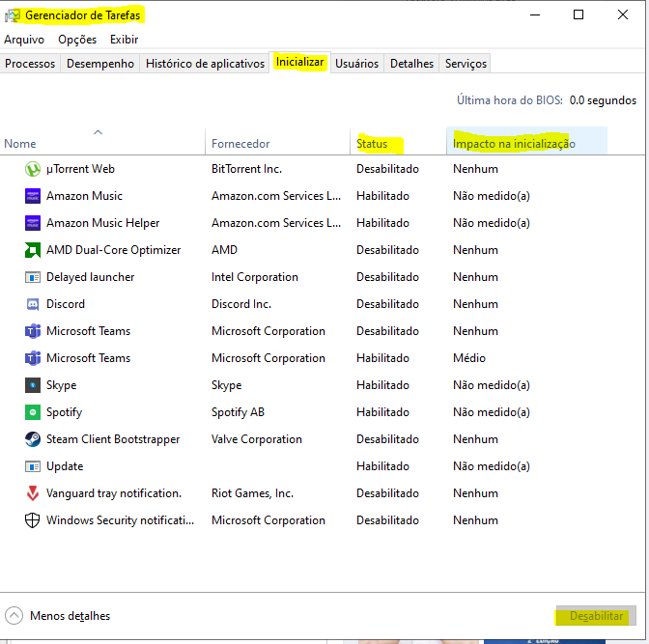Select AMD Dual-Core Optimizer name
This screenshot has width=649, height=644.
(113, 250)
